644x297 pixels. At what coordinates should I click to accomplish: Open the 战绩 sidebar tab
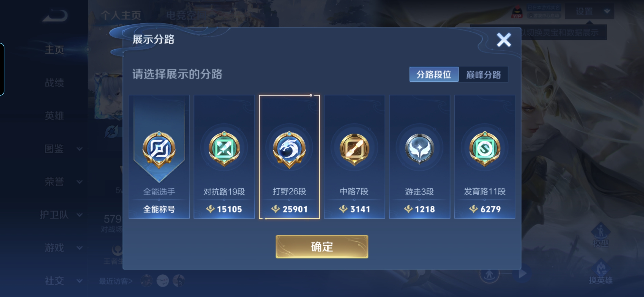point(54,82)
